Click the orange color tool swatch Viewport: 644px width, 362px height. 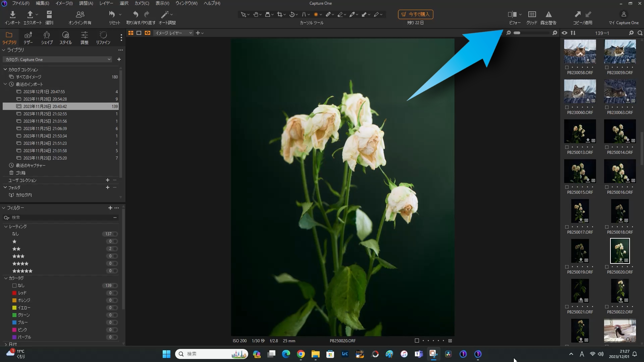coord(316,14)
